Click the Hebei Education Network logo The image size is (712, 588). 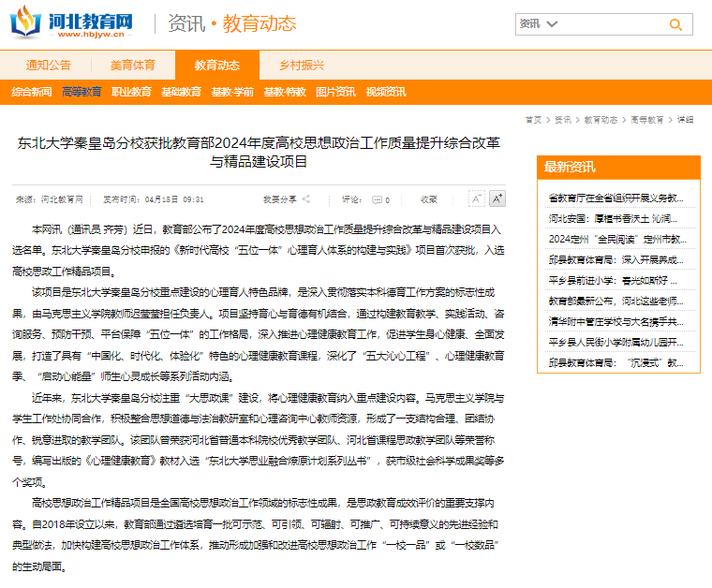pos(72,22)
